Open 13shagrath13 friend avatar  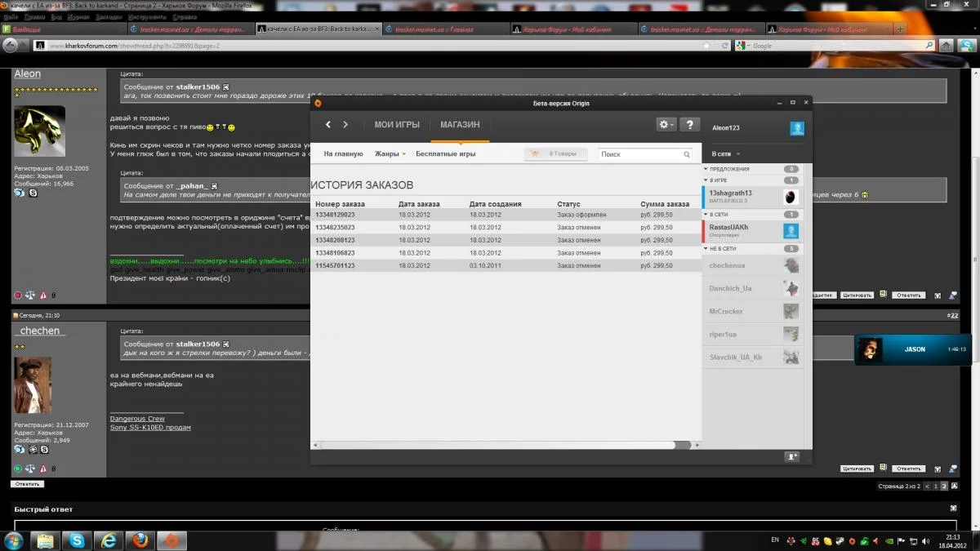coord(791,197)
